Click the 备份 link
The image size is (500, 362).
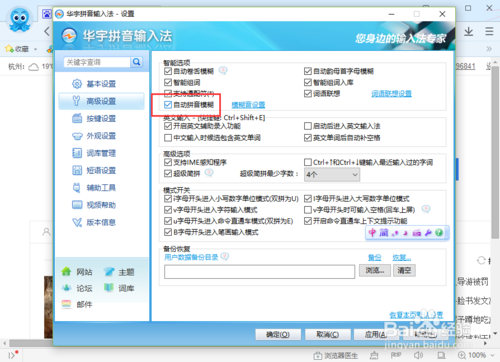pyautogui.click(x=375, y=257)
